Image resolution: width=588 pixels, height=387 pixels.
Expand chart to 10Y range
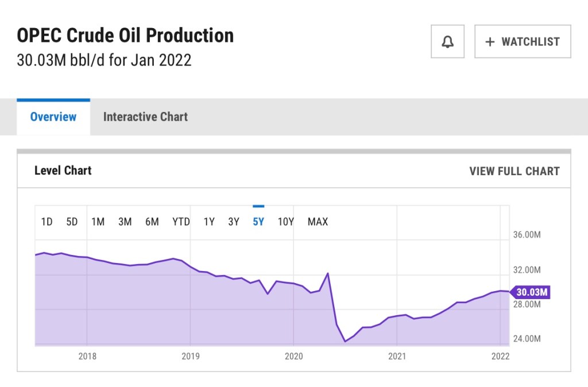click(x=285, y=222)
